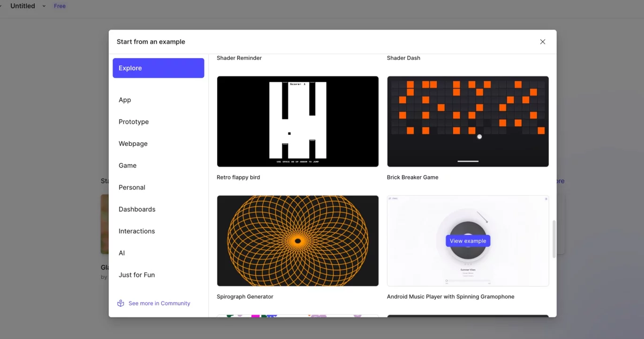The image size is (644, 339).
Task: Choose the Prototype category
Action: click(134, 122)
